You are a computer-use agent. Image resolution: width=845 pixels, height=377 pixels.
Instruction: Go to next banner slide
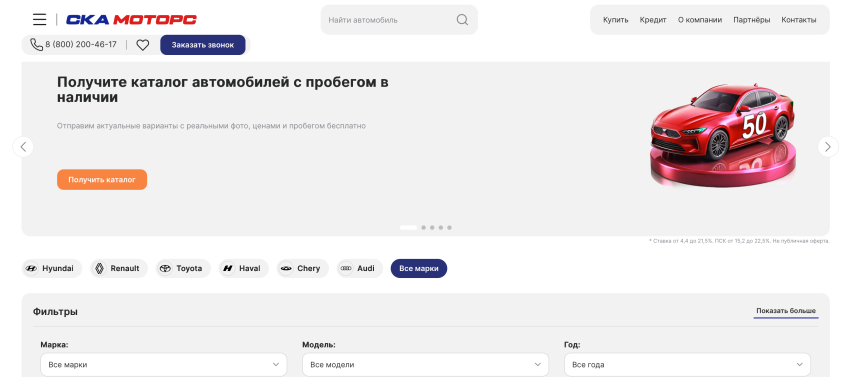[828, 146]
